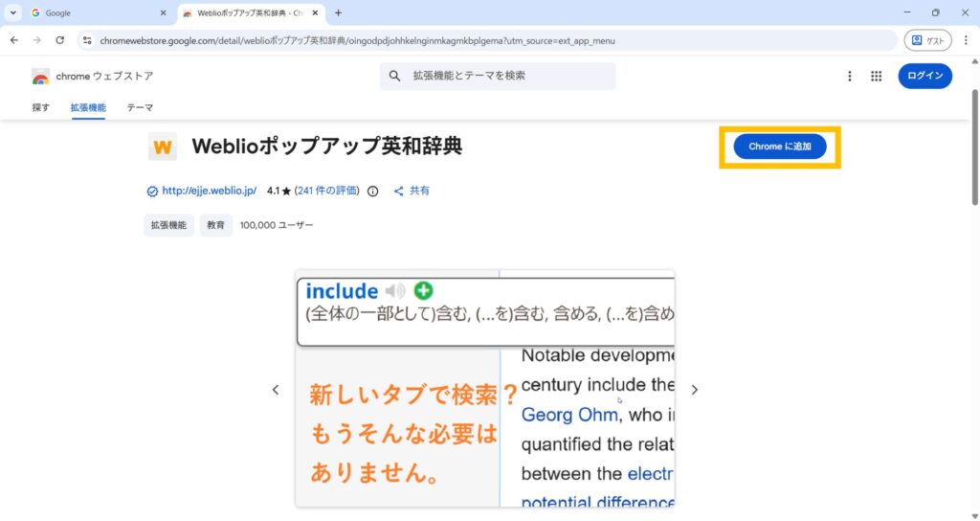Switch to the テーマ tab
Viewport: 980px width, 521px height.
pyautogui.click(x=140, y=107)
